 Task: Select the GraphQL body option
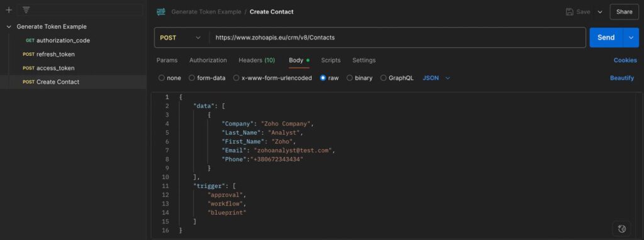(397, 78)
